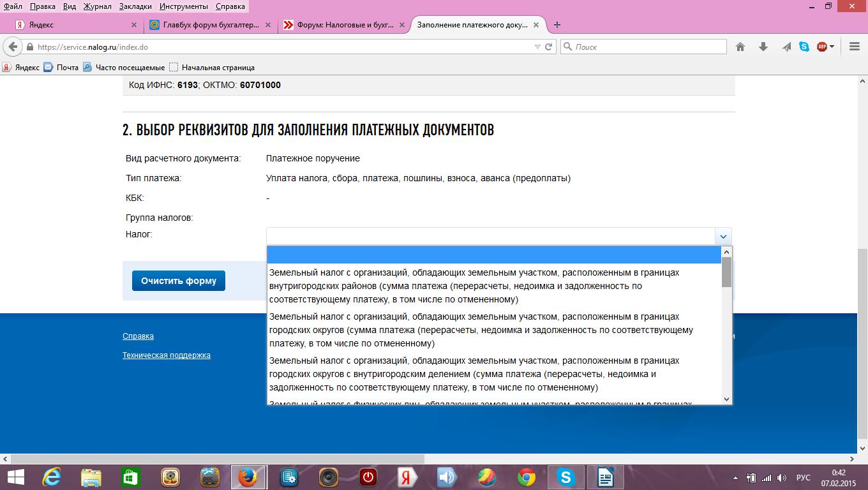
Task: Open the downloads arrow icon
Action: pyautogui.click(x=763, y=47)
